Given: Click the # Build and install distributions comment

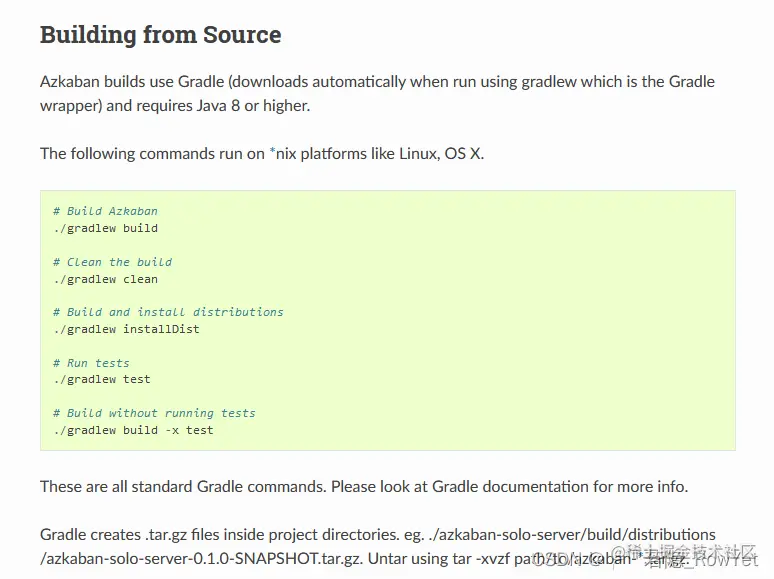Looking at the screenshot, I should tap(168, 312).
